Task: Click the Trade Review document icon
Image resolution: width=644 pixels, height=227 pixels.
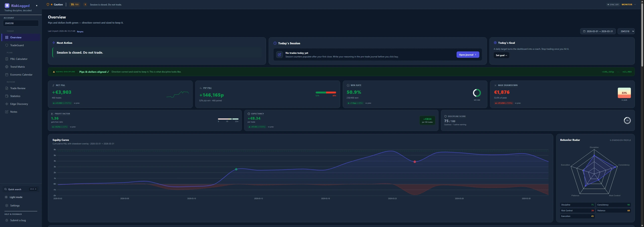Action: 7,88
